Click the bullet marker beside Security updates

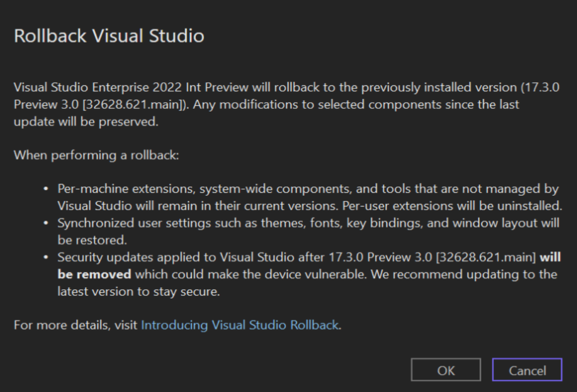[46, 257]
